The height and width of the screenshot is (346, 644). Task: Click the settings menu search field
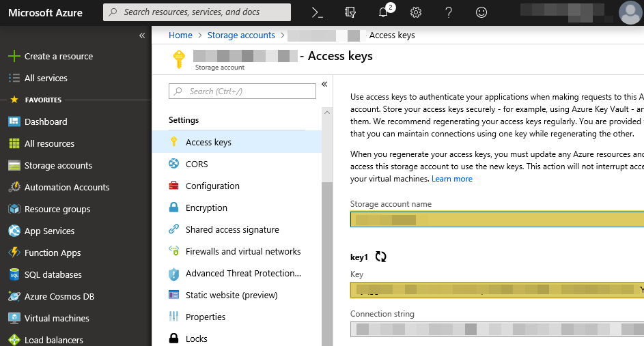pyautogui.click(x=243, y=91)
